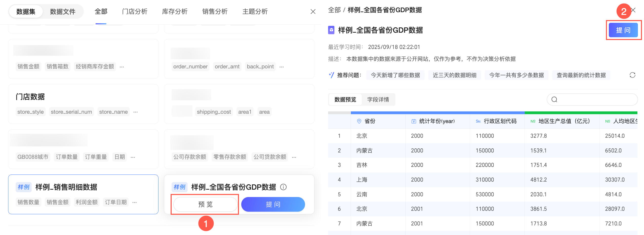Image resolution: width=644 pixels, height=235 pixels.
Task: Click the sparkle icon beside 推荐问题
Action: click(x=331, y=75)
